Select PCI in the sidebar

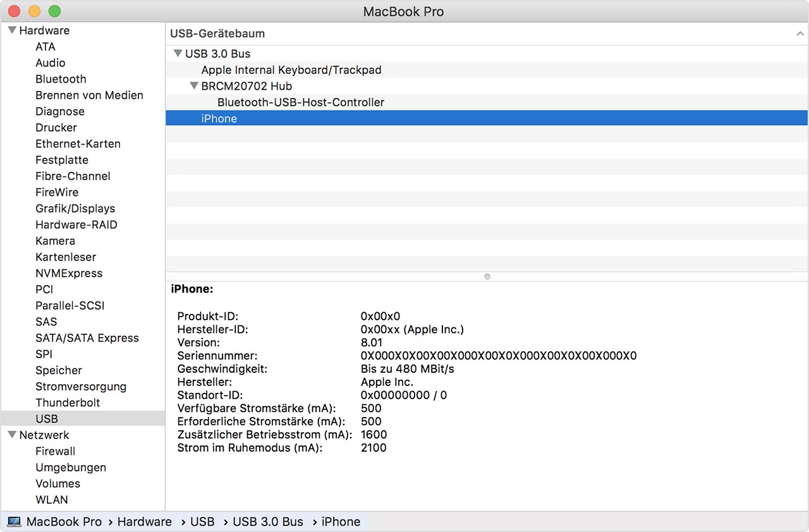coord(44,289)
